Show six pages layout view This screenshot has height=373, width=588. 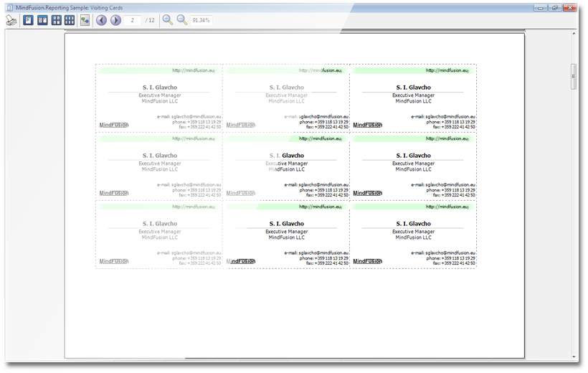[x=70, y=20]
